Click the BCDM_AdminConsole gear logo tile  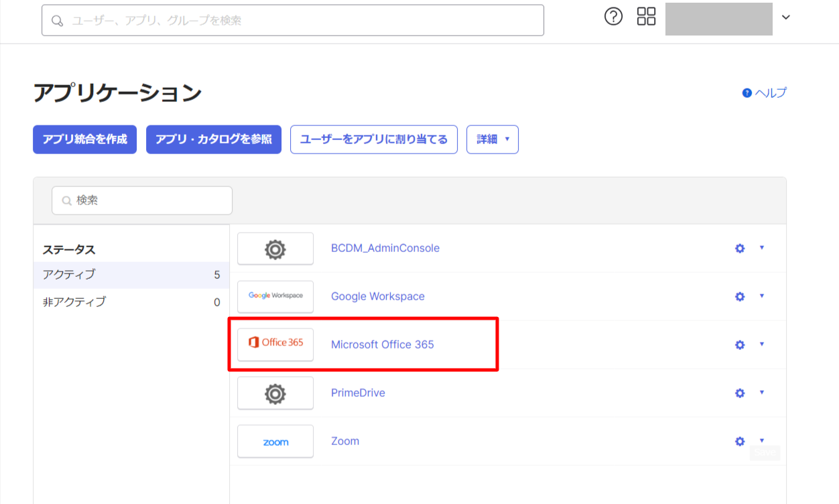pyautogui.click(x=275, y=249)
